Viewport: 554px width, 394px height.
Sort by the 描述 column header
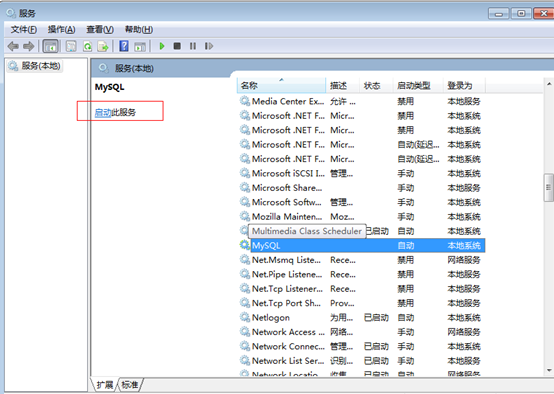[342, 86]
